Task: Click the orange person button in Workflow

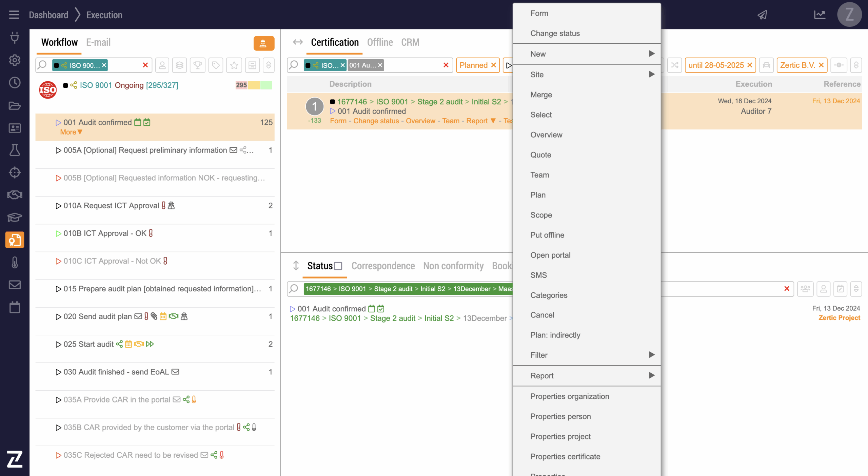Action: point(263,43)
